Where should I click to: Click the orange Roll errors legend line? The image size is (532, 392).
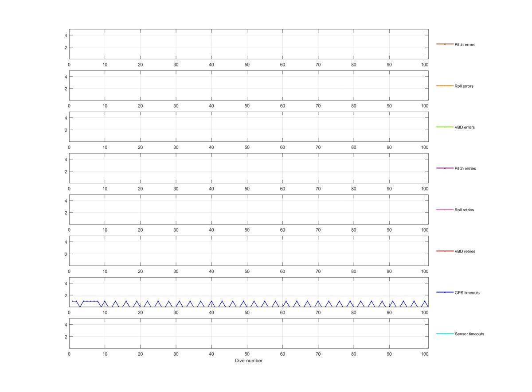[445, 85]
